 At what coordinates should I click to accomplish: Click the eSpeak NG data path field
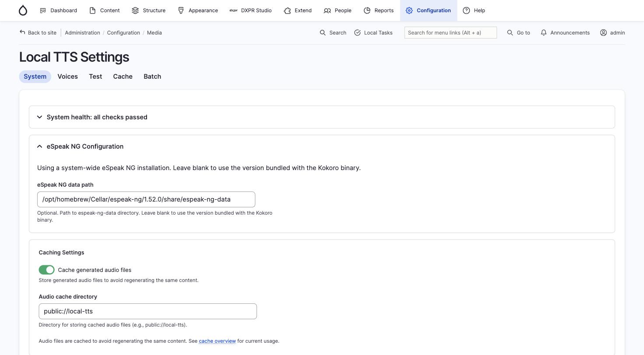tap(146, 199)
